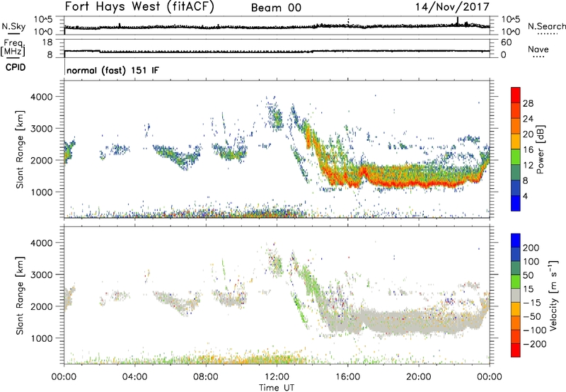
Task: Click the 'Fort Hays West (fitACF)' title
Action: pyautogui.click(x=139, y=7)
